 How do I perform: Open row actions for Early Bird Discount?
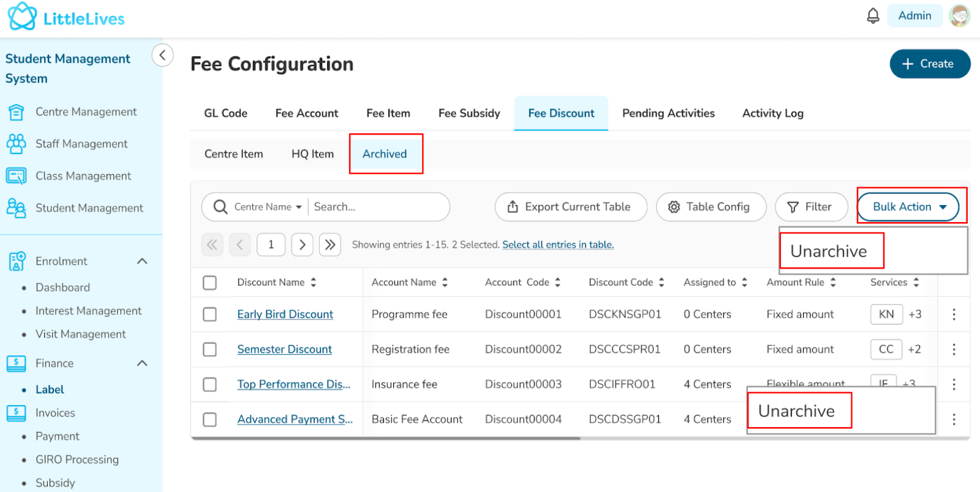pos(954,315)
